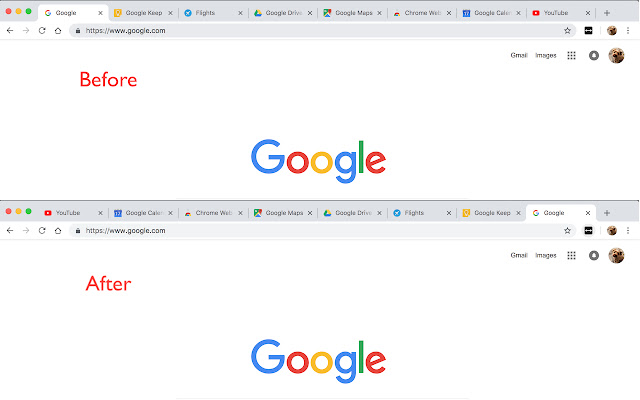This screenshot has width=640, height=400.
Task: Click the address bar in the top browser
Action: (x=322, y=31)
